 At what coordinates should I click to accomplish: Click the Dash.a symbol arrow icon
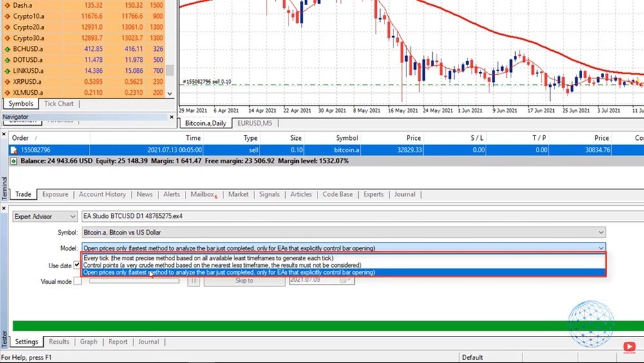(7, 5)
